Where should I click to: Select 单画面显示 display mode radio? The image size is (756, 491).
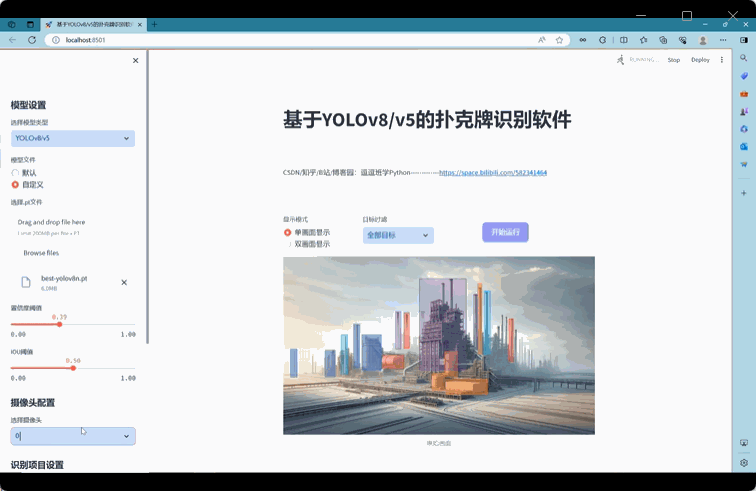pos(287,232)
